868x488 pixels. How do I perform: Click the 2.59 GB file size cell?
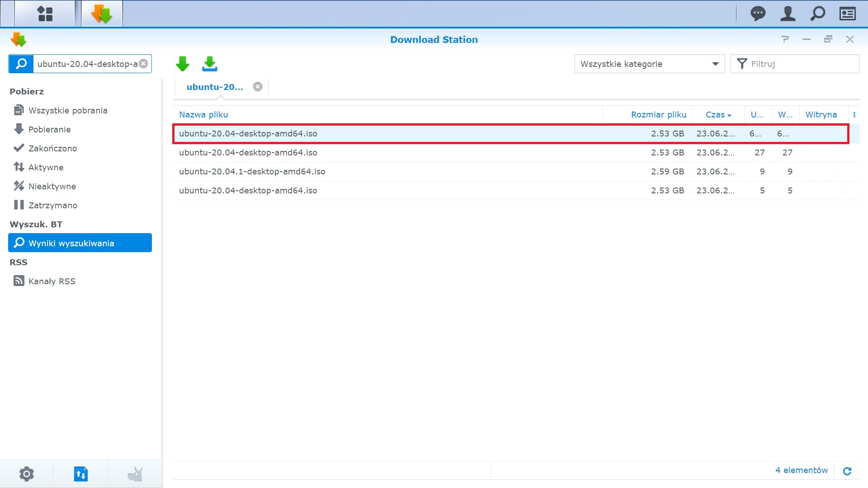[667, 172]
